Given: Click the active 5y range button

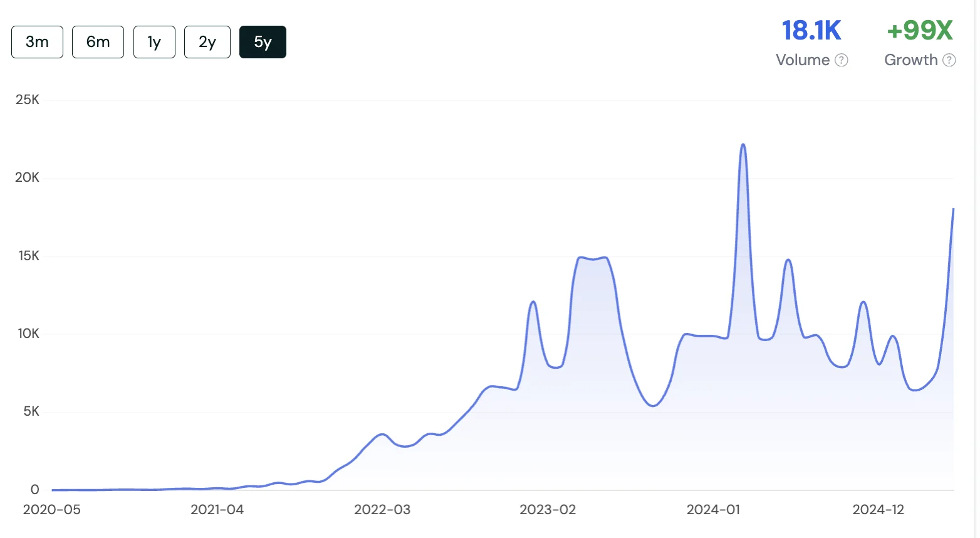Looking at the screenshot, I should click(x=263, y=41).
